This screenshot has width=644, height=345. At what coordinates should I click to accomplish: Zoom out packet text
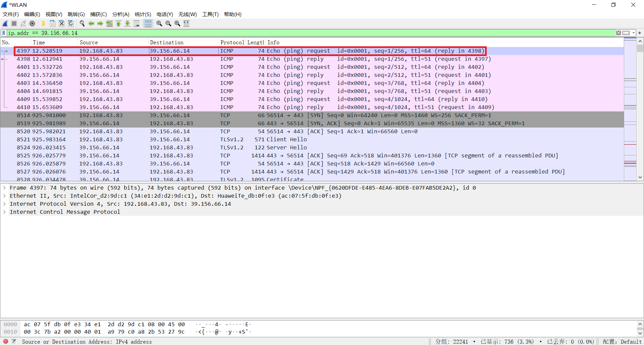click(x=168, y=23)
